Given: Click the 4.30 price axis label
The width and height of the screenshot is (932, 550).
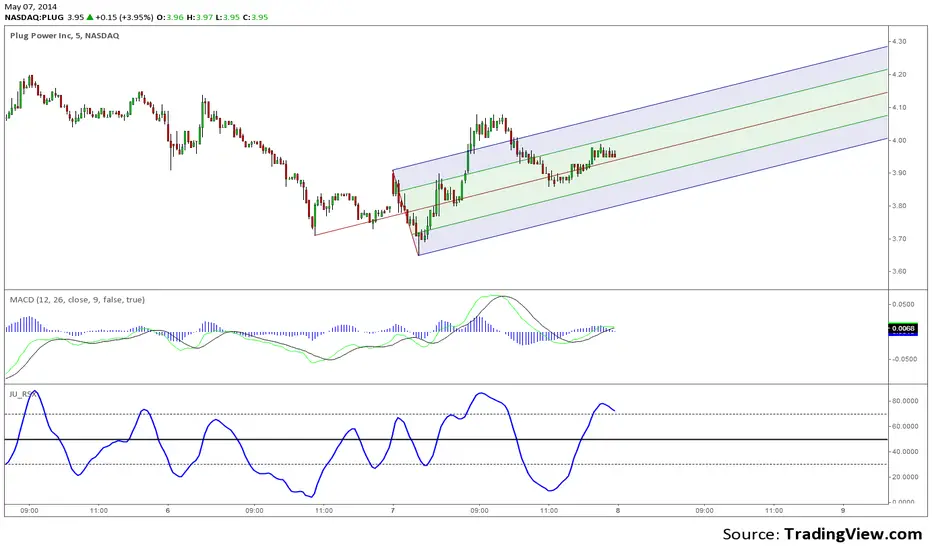Looking at the screenshot, I should (899, 42).
